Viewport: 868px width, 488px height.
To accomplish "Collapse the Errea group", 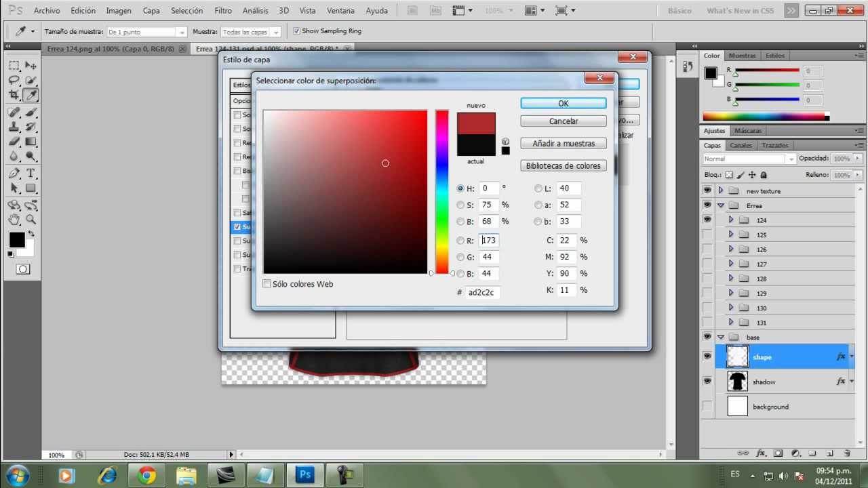I will 721,205.
